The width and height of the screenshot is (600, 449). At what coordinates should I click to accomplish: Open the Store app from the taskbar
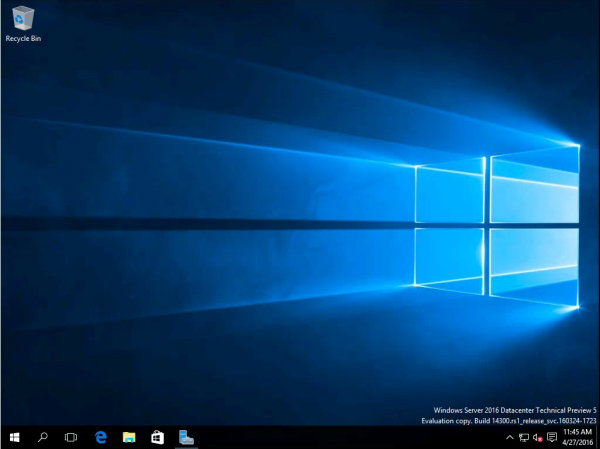[x=158, y=437]
